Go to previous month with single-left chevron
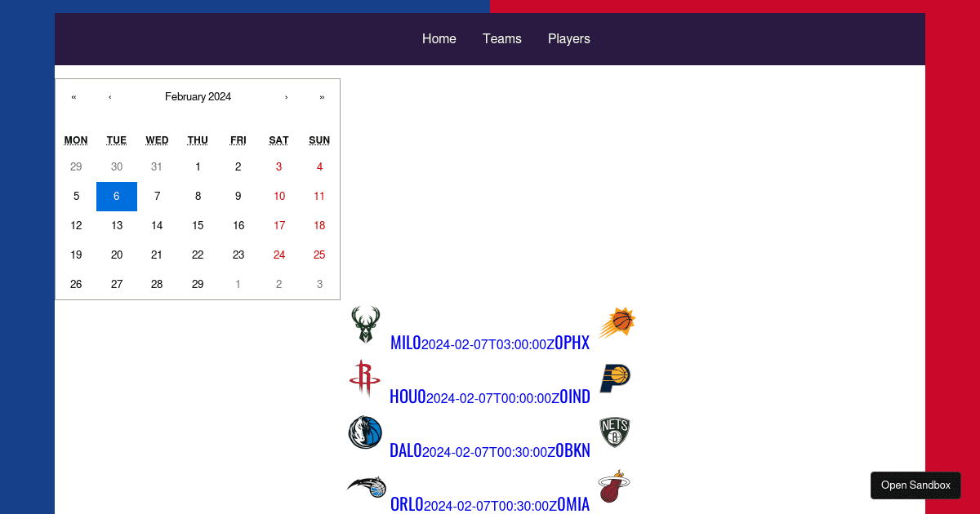This screenshot has width=980, height=514. click(x=109, y=96)
